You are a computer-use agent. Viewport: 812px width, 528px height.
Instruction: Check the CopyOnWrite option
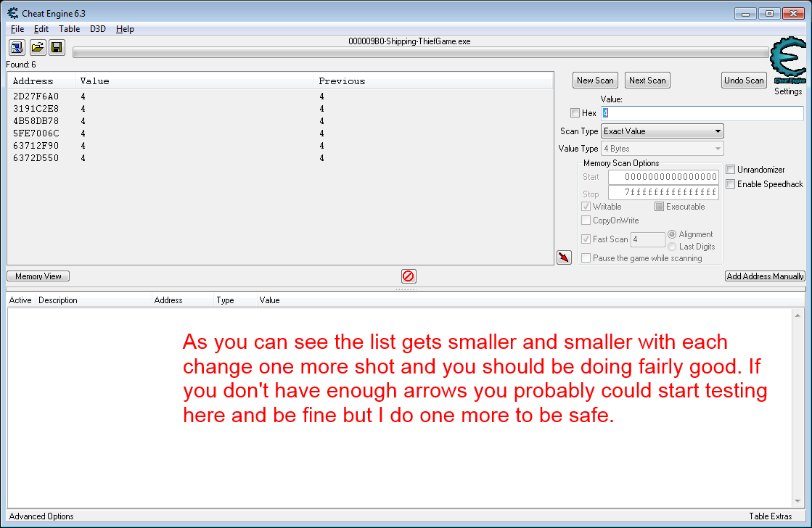(586, 220)
